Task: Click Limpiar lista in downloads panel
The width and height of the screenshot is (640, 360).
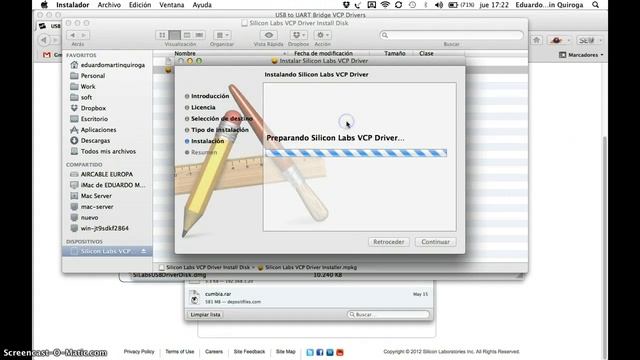Action: (x=205, y=315)
